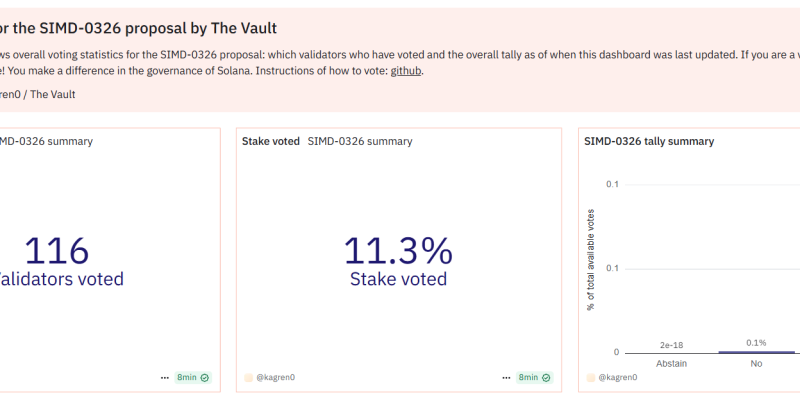Click the 'Abstain' category label on chart
Viewport: 800px width, 400px height.
[x=671, y=364]
